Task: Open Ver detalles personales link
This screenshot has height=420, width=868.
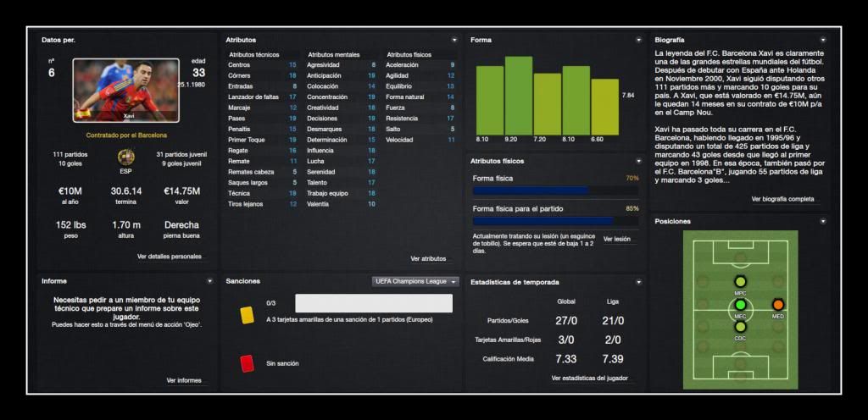Action: click(170, 257)
